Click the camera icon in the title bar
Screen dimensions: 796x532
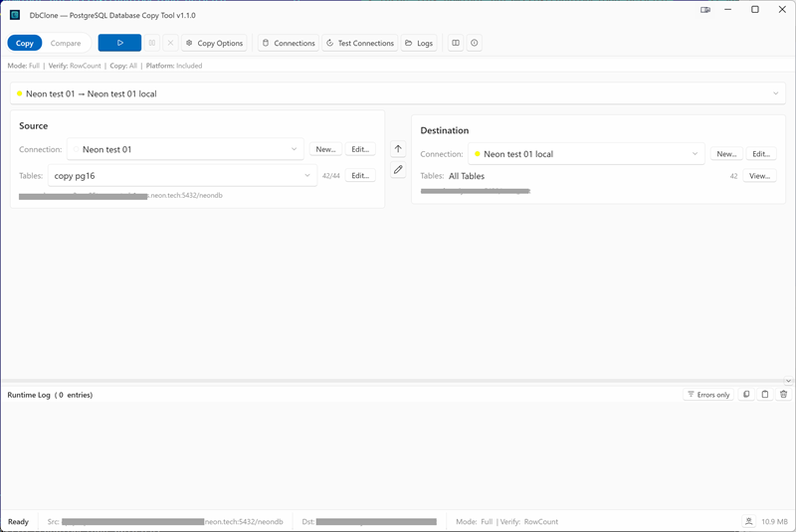pos(705,10)
